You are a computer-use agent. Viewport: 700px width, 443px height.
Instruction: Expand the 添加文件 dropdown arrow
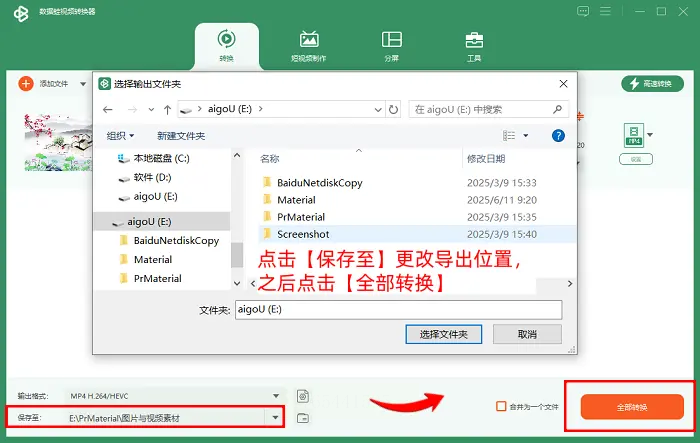[x=83, y=84]
